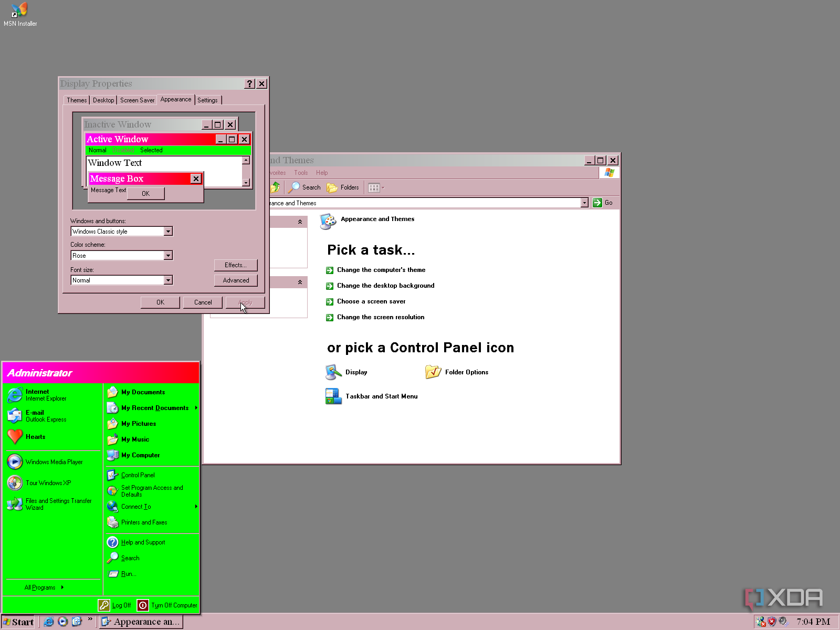Click the Turn Off Computer power icon
The height and width of the screenshot is (630, 840).
143,605
